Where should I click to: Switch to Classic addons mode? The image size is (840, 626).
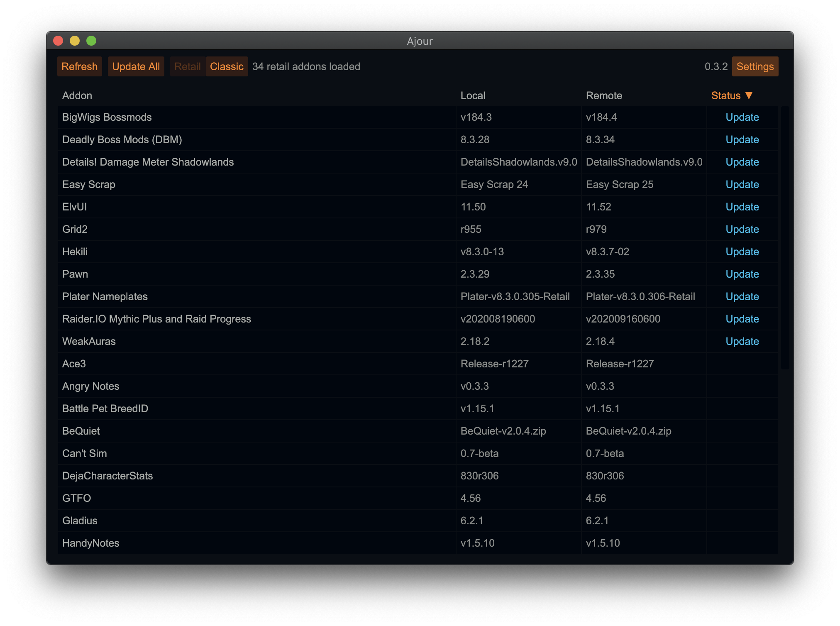pos(227,66)
